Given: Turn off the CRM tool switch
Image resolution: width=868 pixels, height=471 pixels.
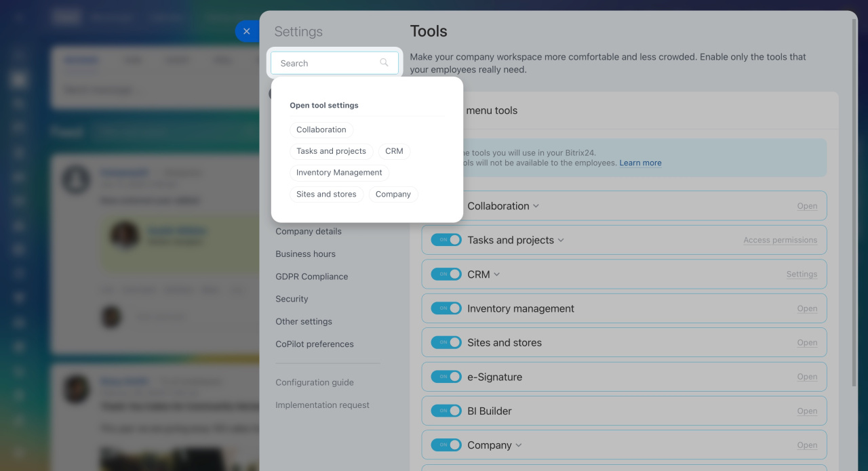Looking at the screenshot, I should [446, 274].
